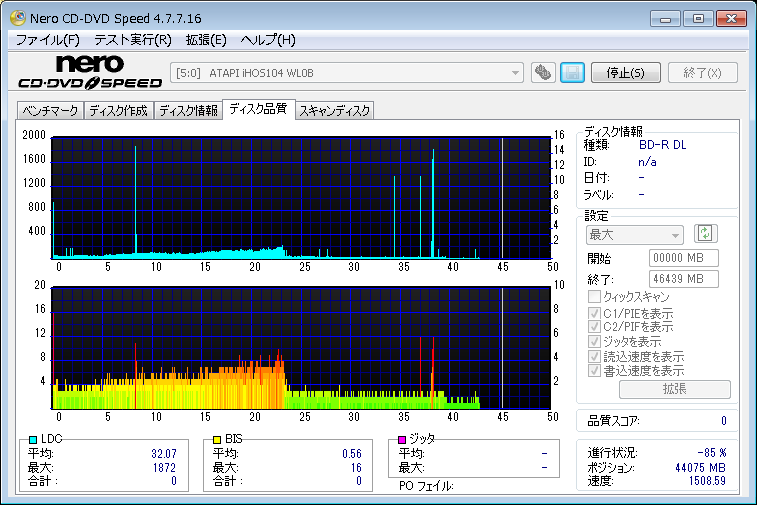Toggle the クイックスキャン checkbox
Image resolution: width=757 pixels, height=505 pixels.
[x=594, y=296]
